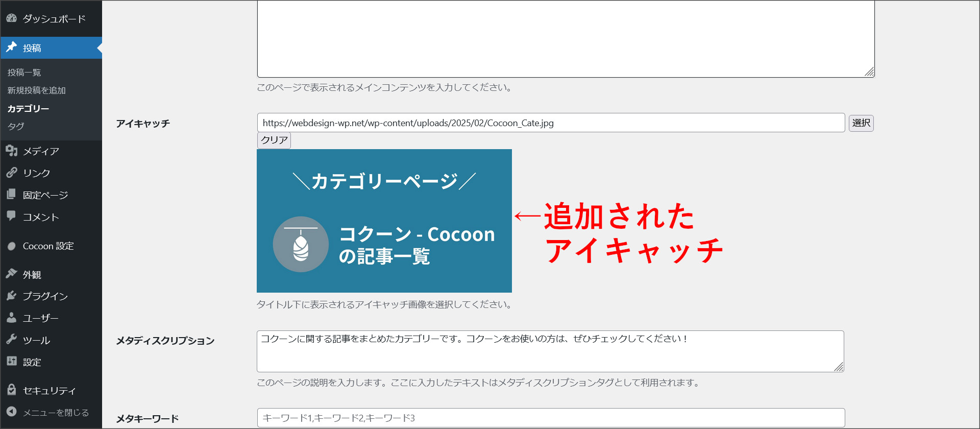Click the hint text beginning このページの説明を入力します

coord(478,383)
